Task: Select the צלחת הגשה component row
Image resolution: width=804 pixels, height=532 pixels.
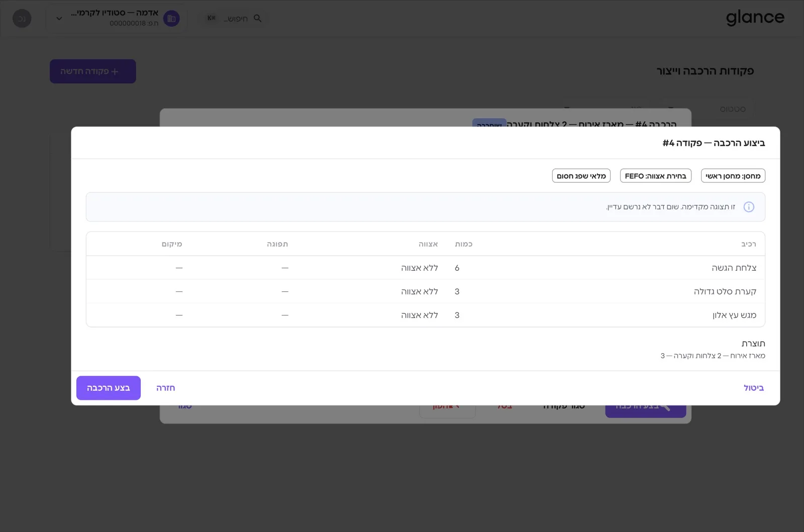Action: [x=426, y=268]
